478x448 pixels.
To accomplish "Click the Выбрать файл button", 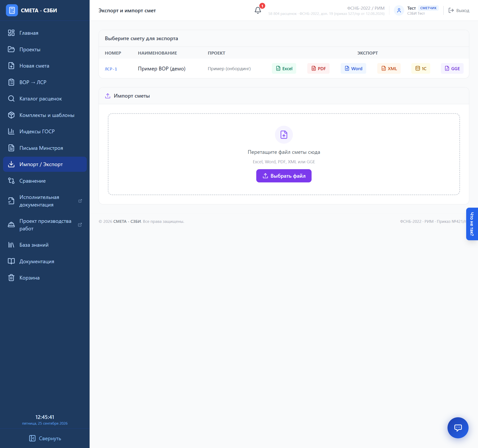I will click(x=284, y=176).
